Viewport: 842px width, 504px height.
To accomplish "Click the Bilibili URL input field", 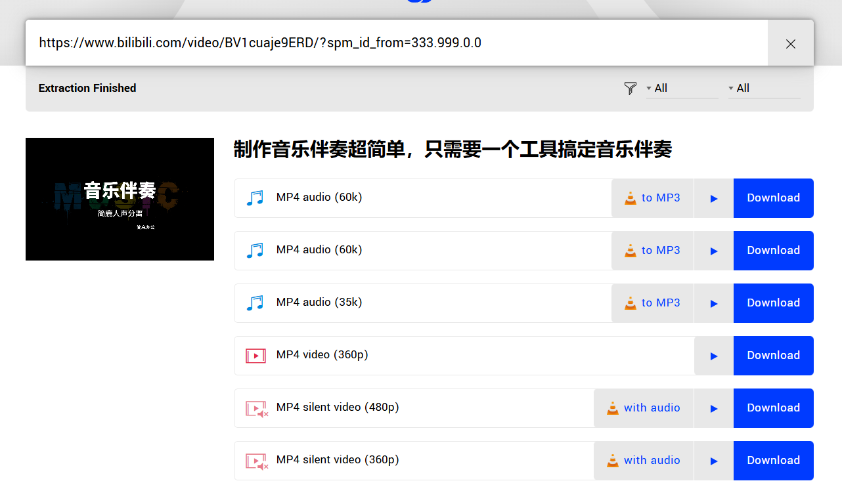I will (394, 43).
